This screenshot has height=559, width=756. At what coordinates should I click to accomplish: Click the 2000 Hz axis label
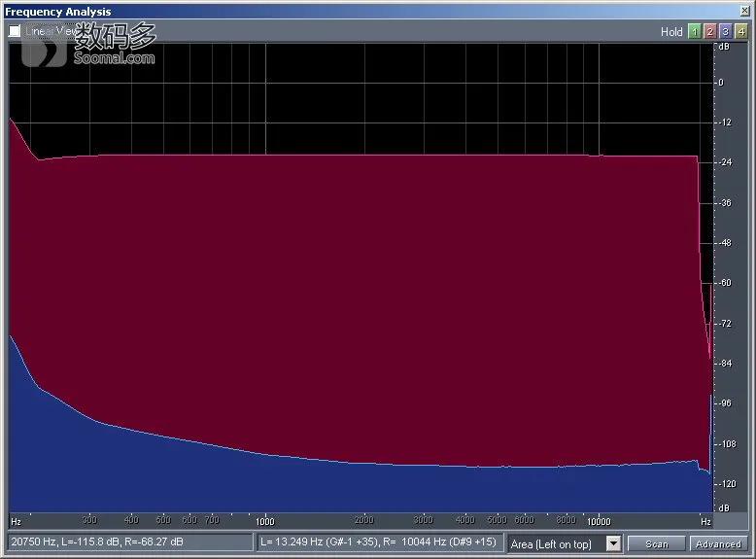(364, 520)
